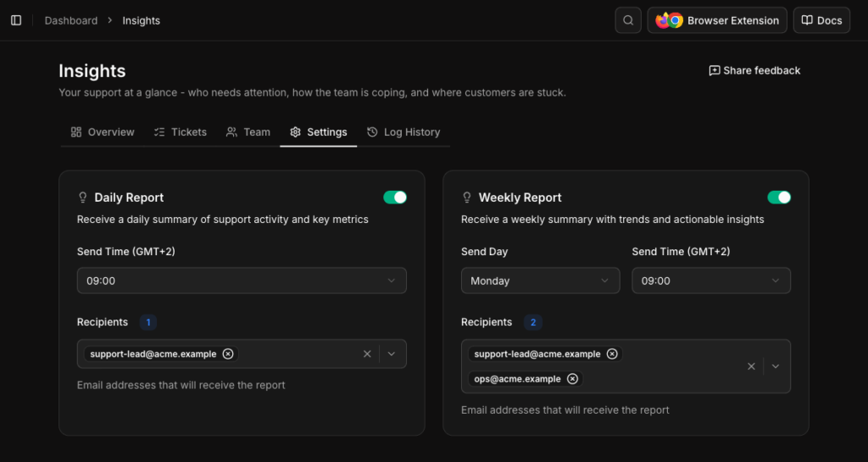Go to Dashboard in the breadcrumb
The image size is (868, 462).
[x=71, y=20]
